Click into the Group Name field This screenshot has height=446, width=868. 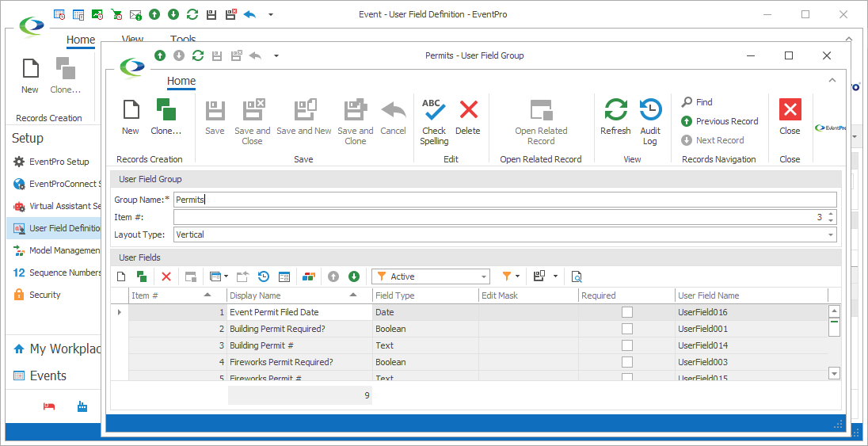[504, 200]
